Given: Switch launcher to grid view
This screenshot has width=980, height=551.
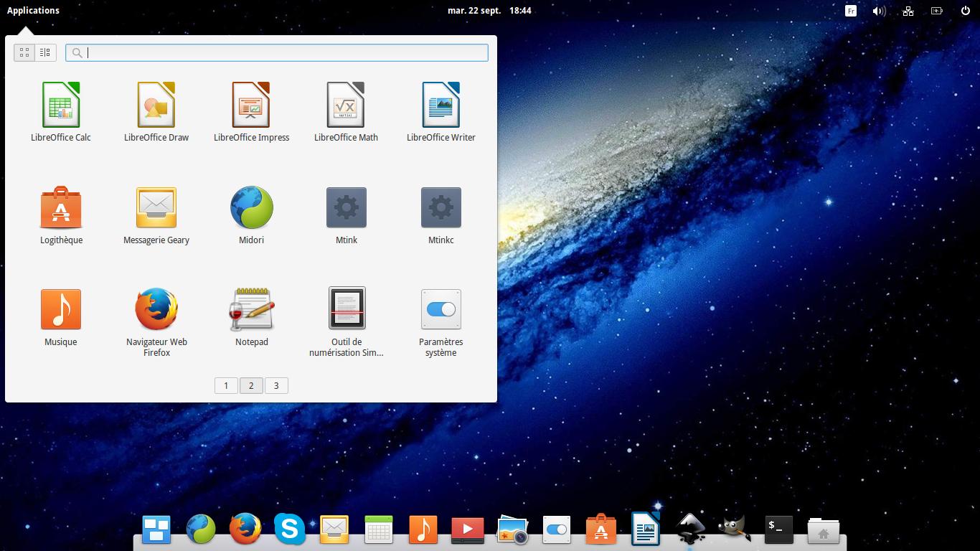Looking at the screenshot, I should pos(24,52).
